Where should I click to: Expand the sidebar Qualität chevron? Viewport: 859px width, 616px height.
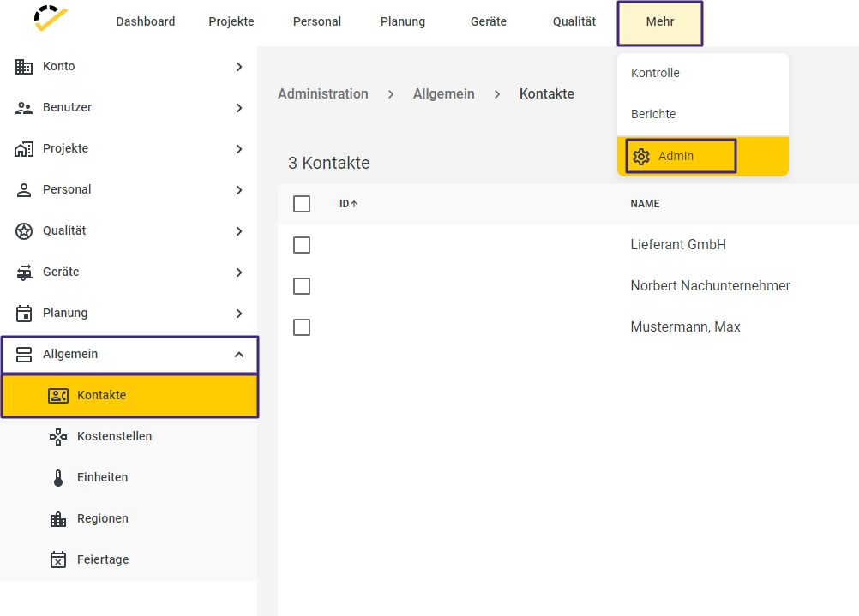pyautogui.click(x=239, y=231)
